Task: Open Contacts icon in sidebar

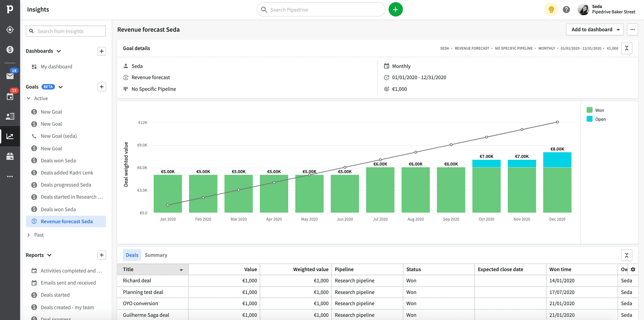Action: pyautogui.click(x=10, y=116)
